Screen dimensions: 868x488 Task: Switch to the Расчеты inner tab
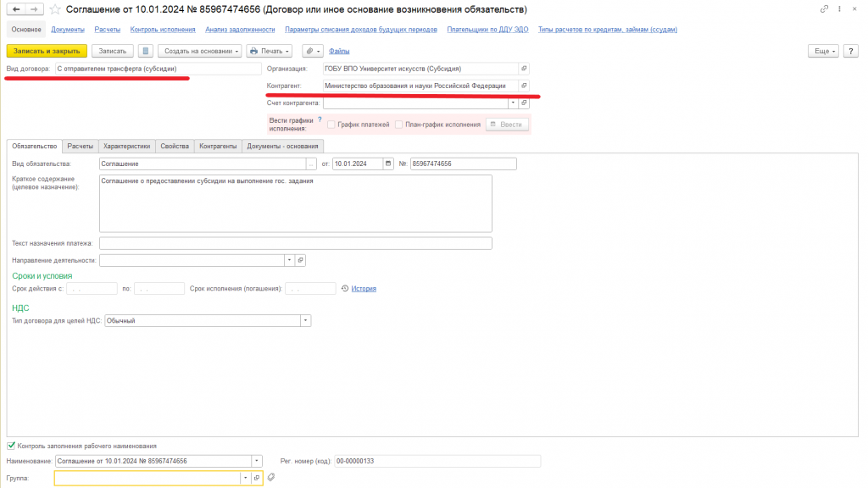tap(81, 146)
